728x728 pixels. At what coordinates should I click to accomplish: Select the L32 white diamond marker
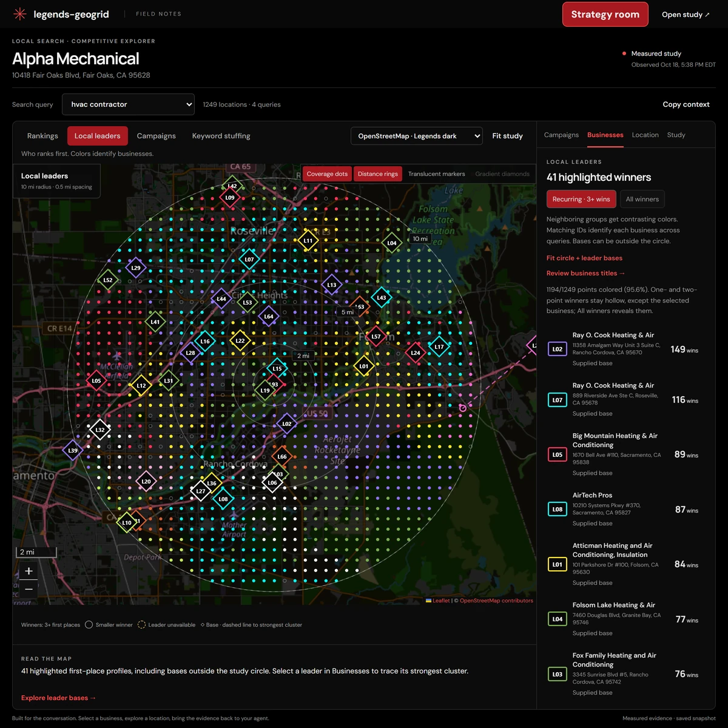coord(100,430)
